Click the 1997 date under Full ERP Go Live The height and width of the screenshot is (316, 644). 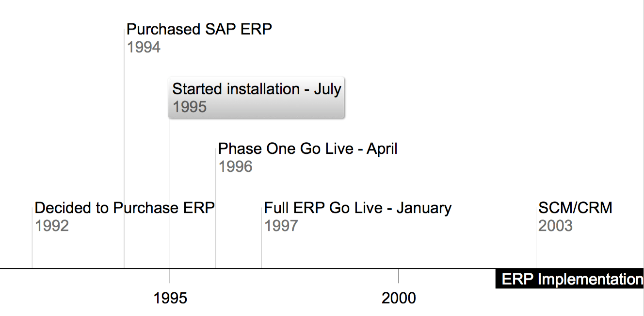click(281, 226)
